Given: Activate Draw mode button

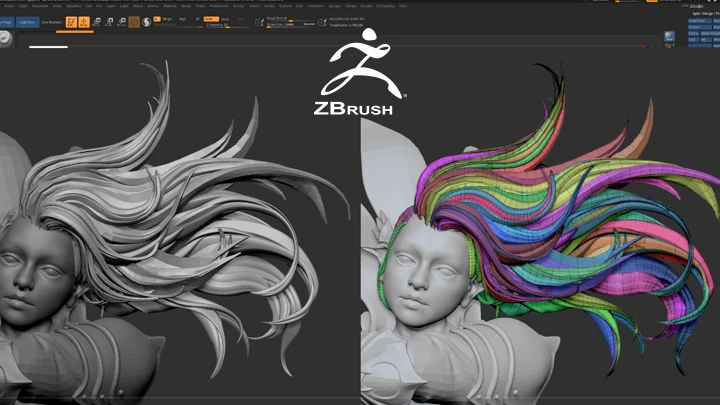Looking at the screenshot, I should point(84,22).
